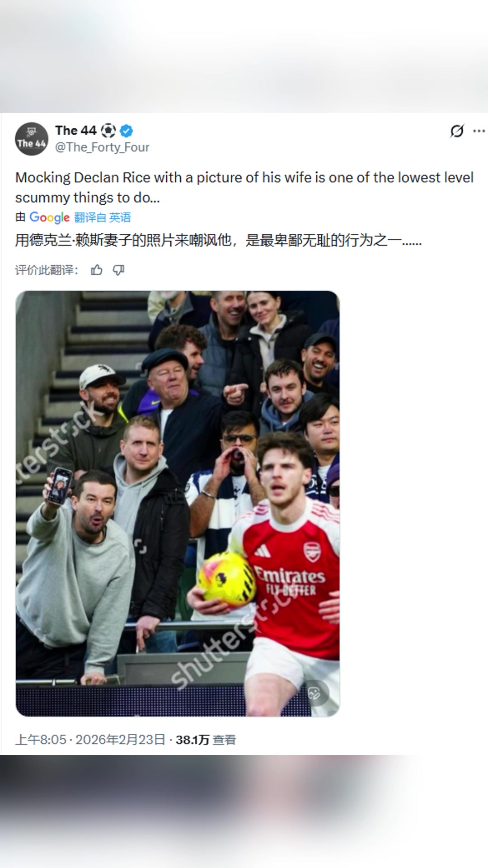Click the 评价此翻译 label
Image resolution: width=488 pixels, height=868 pixels.
click(x=47, y=270)
